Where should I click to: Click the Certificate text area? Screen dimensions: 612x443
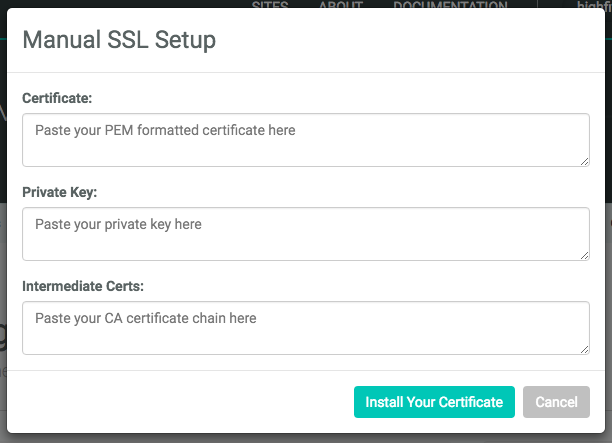pyautogui.click(x=305, y=140)
